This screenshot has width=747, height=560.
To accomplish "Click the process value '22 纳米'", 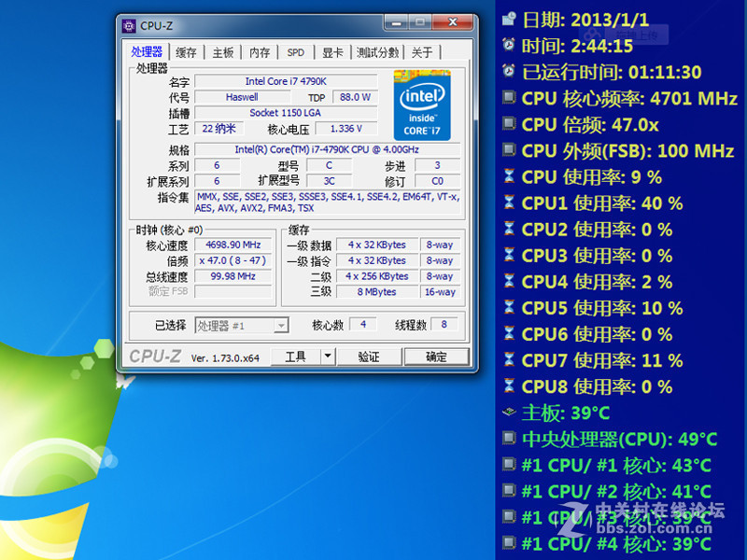I will pyautogui.click(x=219, y=129).
